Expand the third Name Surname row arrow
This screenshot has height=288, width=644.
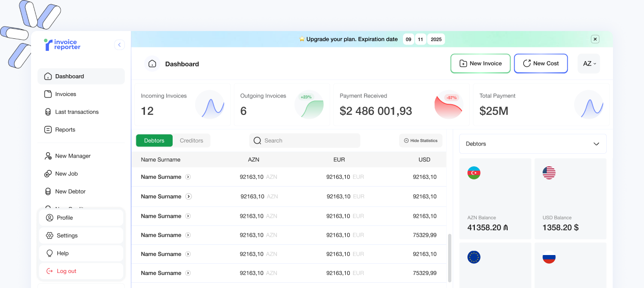coord(188,216)
